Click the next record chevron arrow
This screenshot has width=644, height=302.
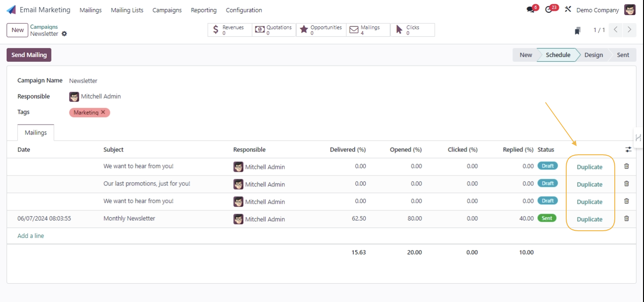[629, 29]
